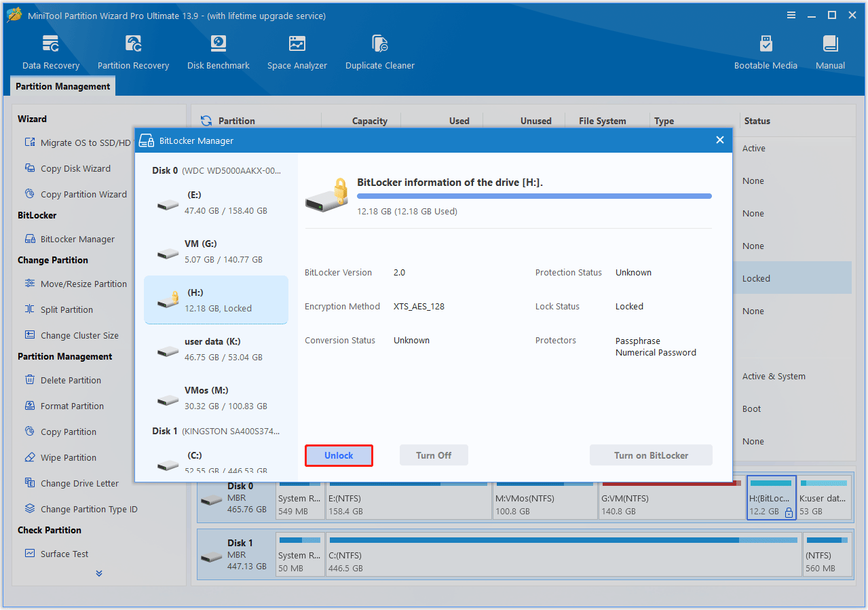Open Space Analyzer
Screen dimensions: 868x610
point(297,53)
